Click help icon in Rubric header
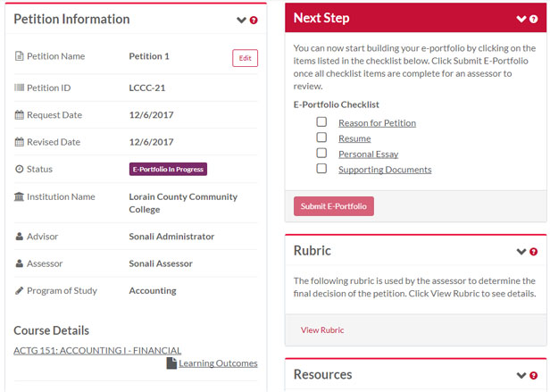Viewport: 550px width, 392px height. (533, 252)
